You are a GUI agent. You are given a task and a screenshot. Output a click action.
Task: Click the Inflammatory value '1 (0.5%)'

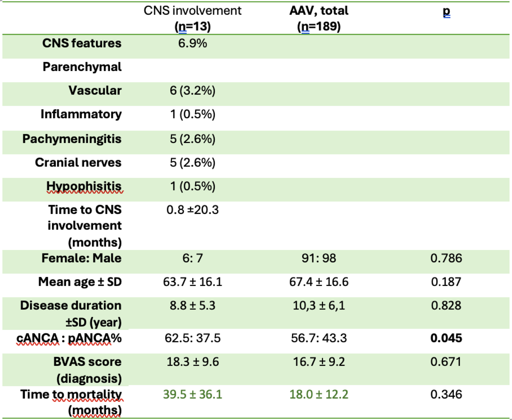click(192, 114)
